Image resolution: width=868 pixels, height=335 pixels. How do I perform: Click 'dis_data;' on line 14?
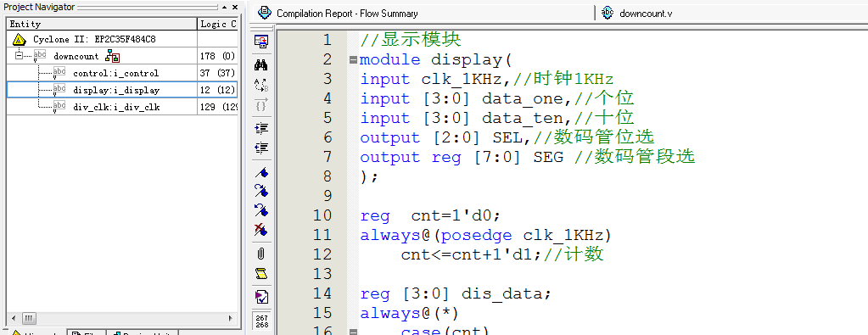coord(507,293)
